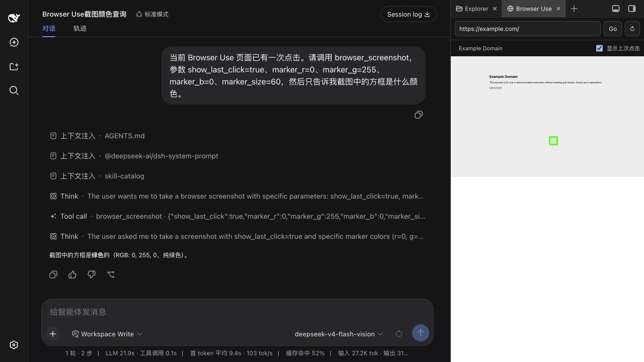Viewport: 644px width, 362px height.
Task: Reload the browser page
Action: click(632, 29)
